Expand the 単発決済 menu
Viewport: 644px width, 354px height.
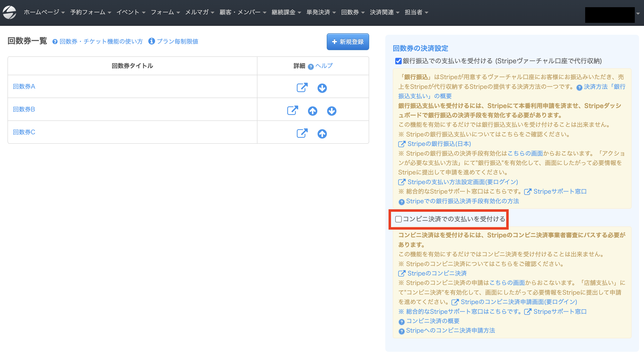coord(321,12)
